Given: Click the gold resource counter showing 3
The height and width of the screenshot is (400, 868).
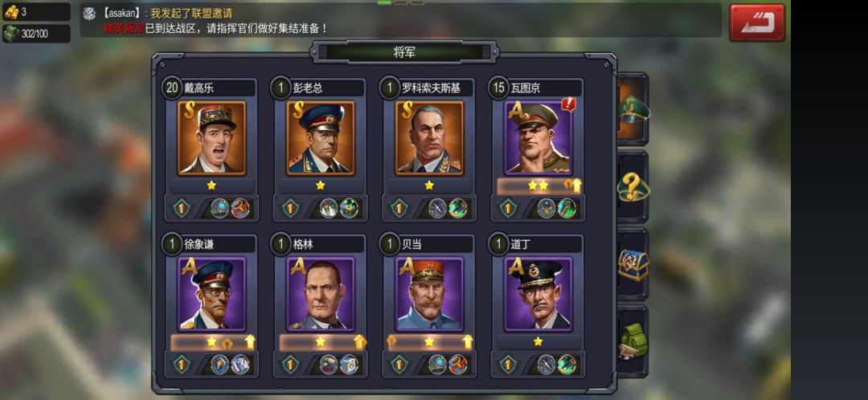Looking at the screenshot, I should click(36, 11).
